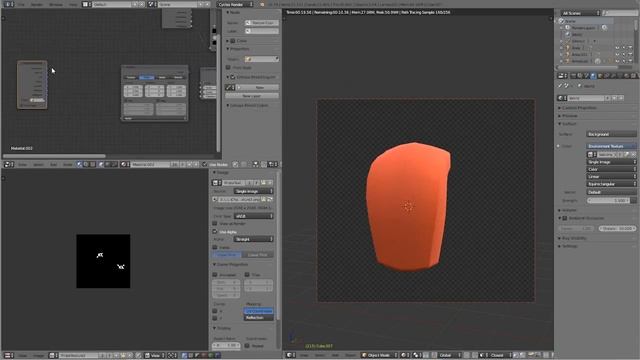Click the material browse icon in node header
640x360 pixels.
125,164
